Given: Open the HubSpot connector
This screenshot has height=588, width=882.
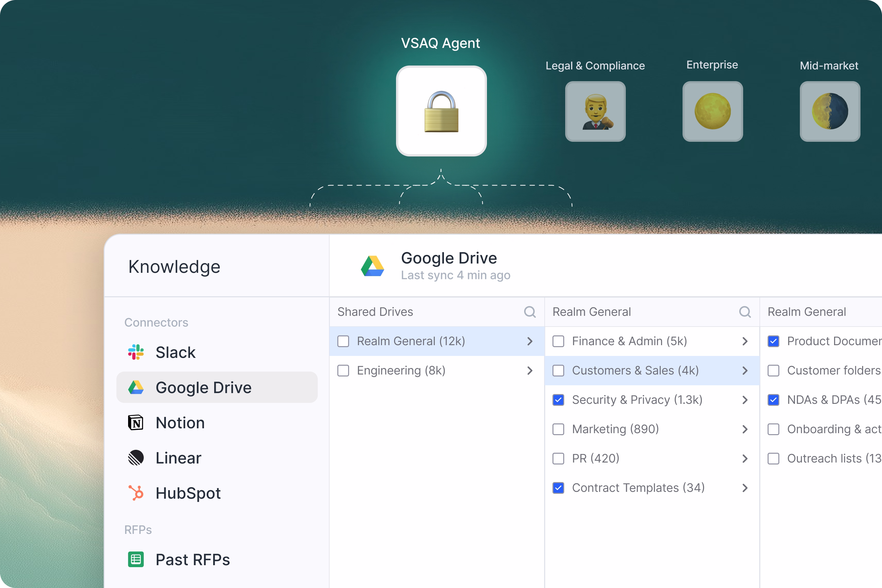Looking at the screenshot, I should (x=187, y=493).
